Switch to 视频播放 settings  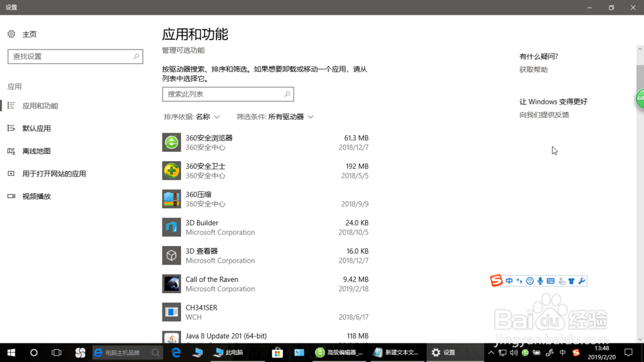point(36,196)
